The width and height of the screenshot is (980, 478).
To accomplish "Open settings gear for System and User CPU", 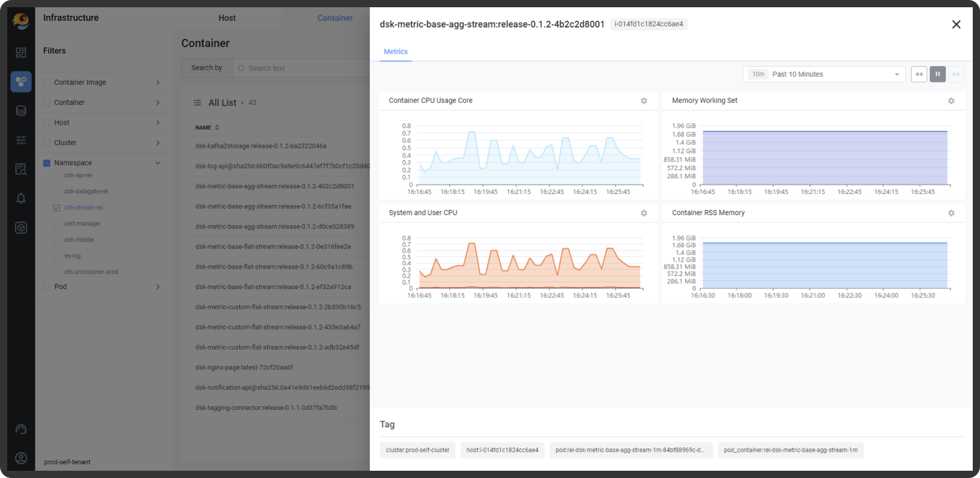I will click(644, 213).
